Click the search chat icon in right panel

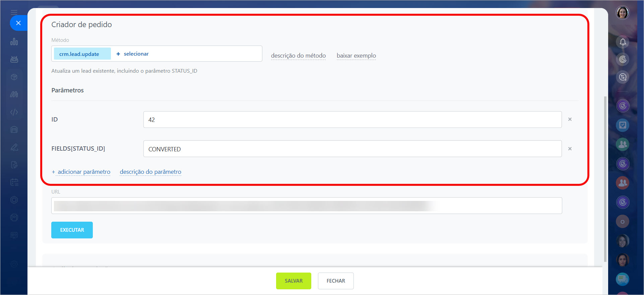tap(623, 77)
